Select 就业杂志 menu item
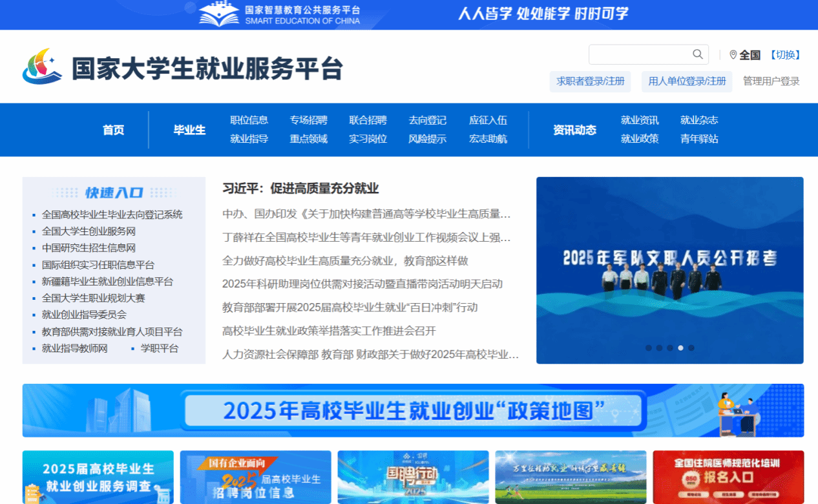818x504 pixels. pos(699,120)
